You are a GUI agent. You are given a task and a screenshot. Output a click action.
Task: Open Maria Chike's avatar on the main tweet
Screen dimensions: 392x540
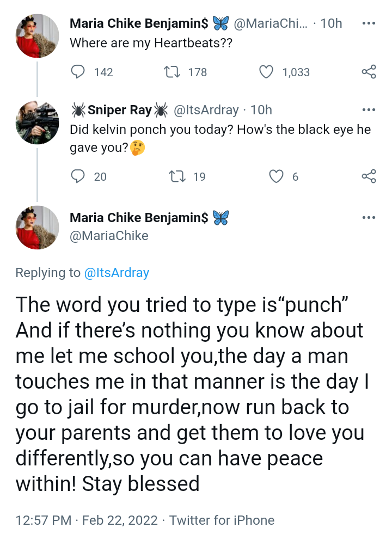pos(36,228)
